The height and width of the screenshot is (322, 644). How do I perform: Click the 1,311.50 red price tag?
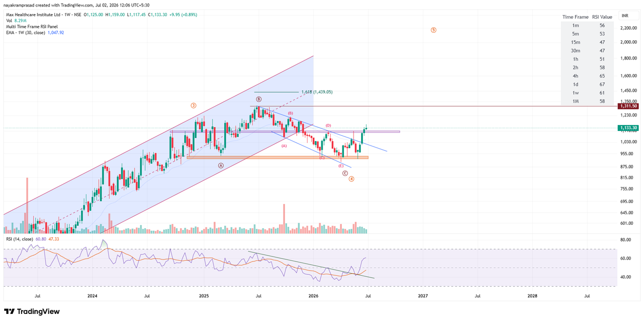[628, 106]
